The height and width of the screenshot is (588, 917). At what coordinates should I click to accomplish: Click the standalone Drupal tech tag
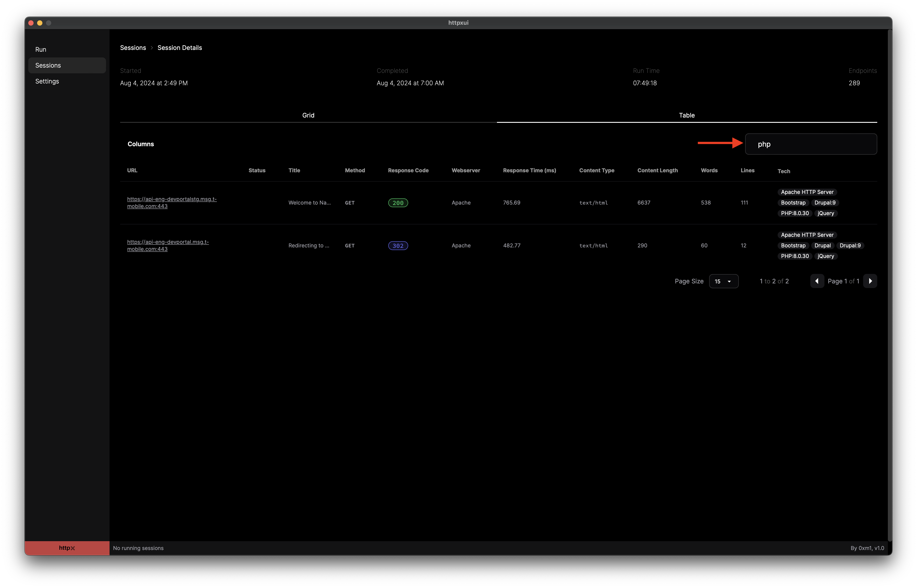(x=822, y=245)
